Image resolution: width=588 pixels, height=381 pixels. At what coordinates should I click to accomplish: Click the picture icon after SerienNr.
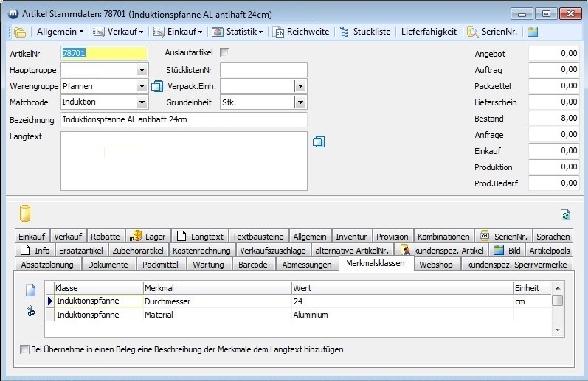(x=532, y=32)
